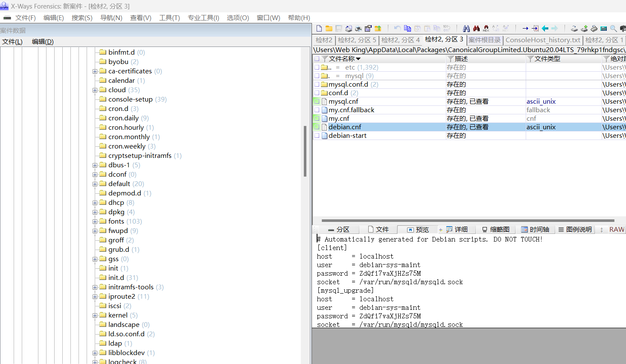Expand the dconf folder node
This screenshot has height=364, width=626.
(x=95, y=175)
